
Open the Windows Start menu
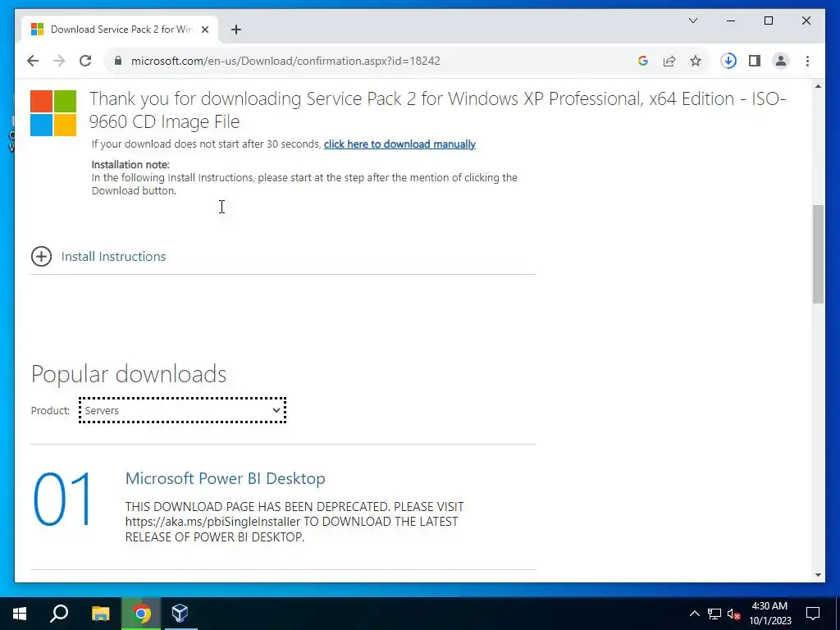click(20, 614)
